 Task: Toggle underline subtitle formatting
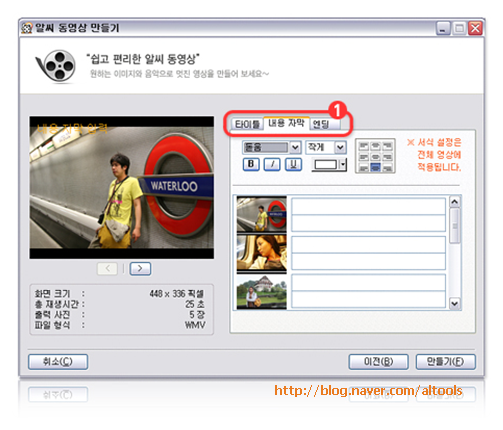pos(293,164)
